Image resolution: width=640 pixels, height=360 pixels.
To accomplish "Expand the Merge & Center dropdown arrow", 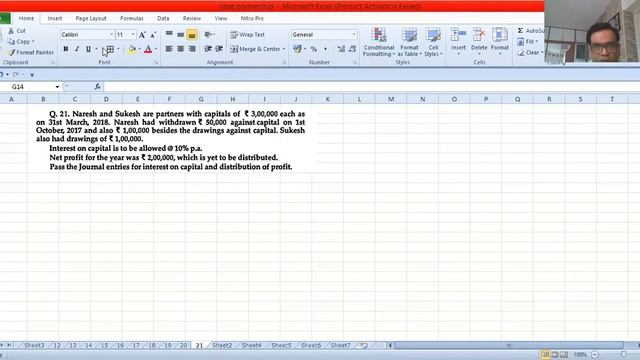I will [284, 49].
